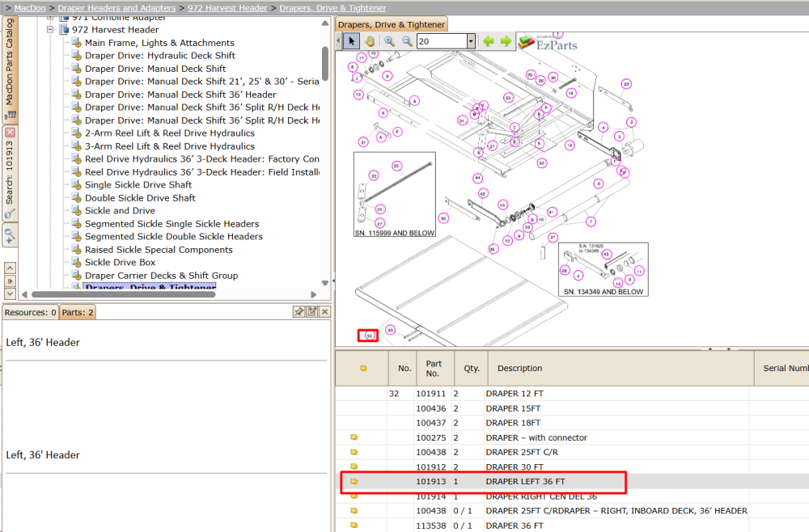809x532 pixels.
Task: Click the up arrow button in left sidebar
Action: coord(10,268)
